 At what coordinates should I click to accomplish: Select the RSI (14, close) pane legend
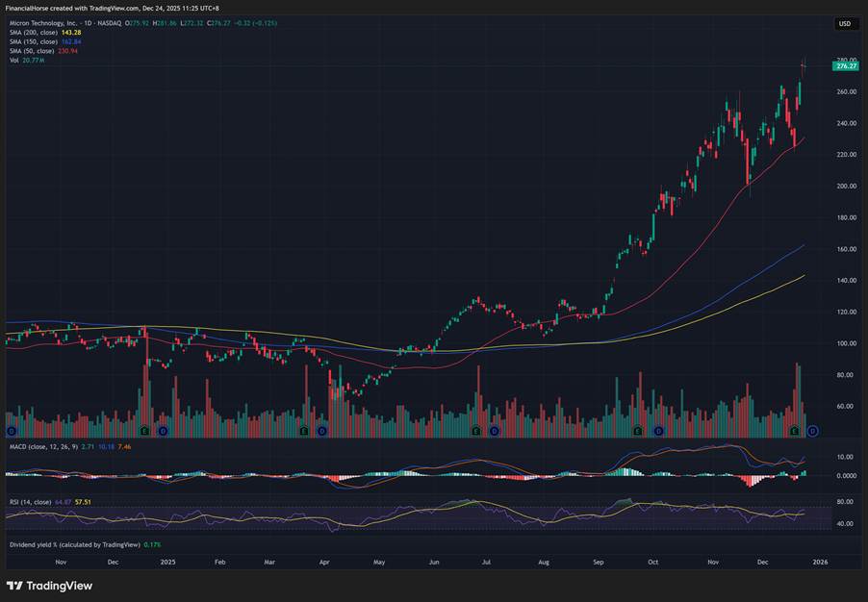click(28, 502)
